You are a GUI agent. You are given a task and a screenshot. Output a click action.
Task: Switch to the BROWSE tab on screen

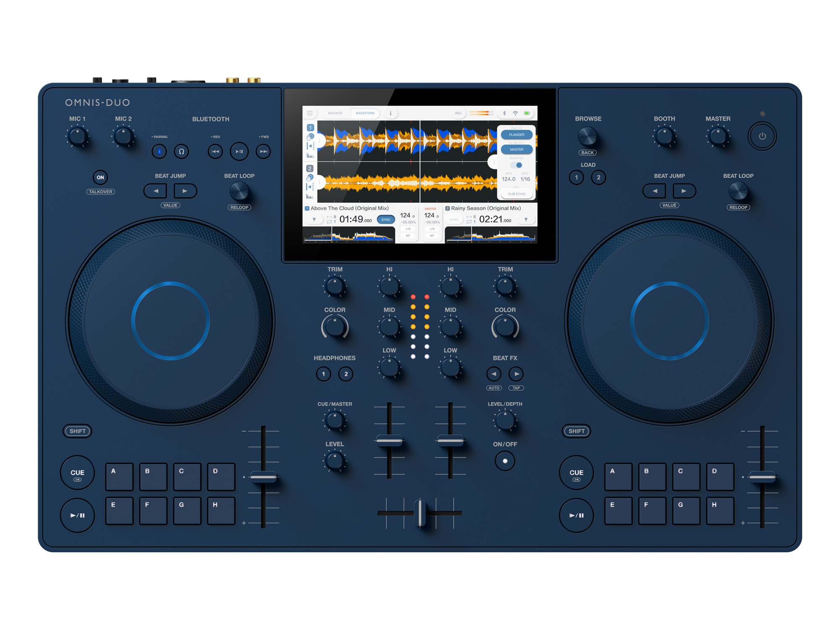click(335, 113)
